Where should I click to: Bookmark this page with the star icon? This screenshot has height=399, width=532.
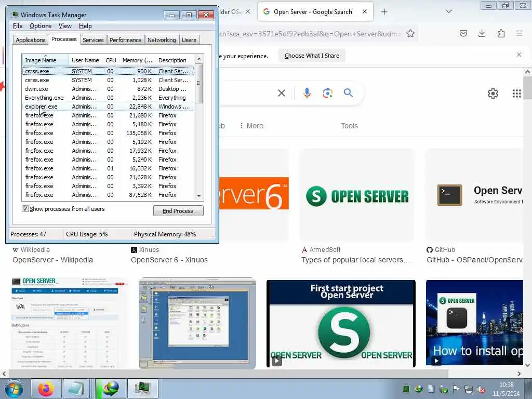tap(410, 34)
